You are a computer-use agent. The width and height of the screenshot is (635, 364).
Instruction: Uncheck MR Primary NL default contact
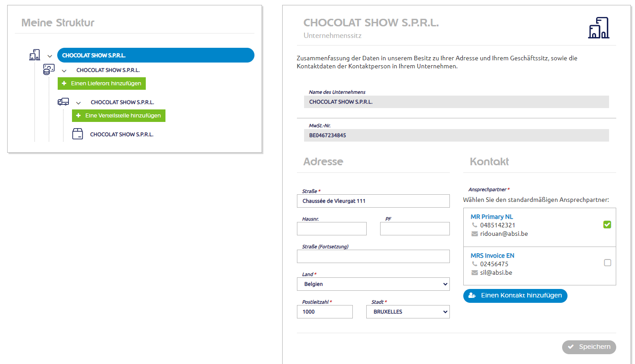tap(607, 224)
